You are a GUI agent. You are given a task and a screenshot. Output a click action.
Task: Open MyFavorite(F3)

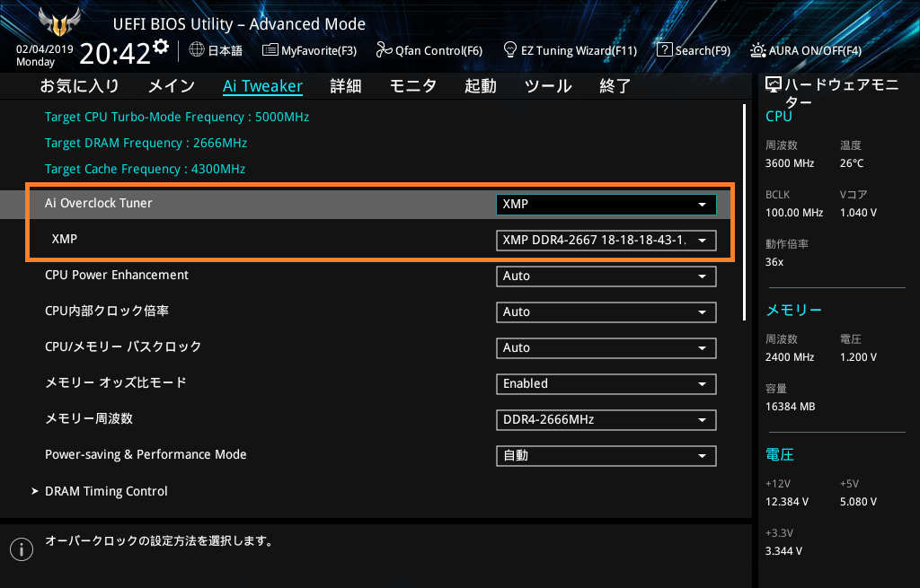point(309,50)
